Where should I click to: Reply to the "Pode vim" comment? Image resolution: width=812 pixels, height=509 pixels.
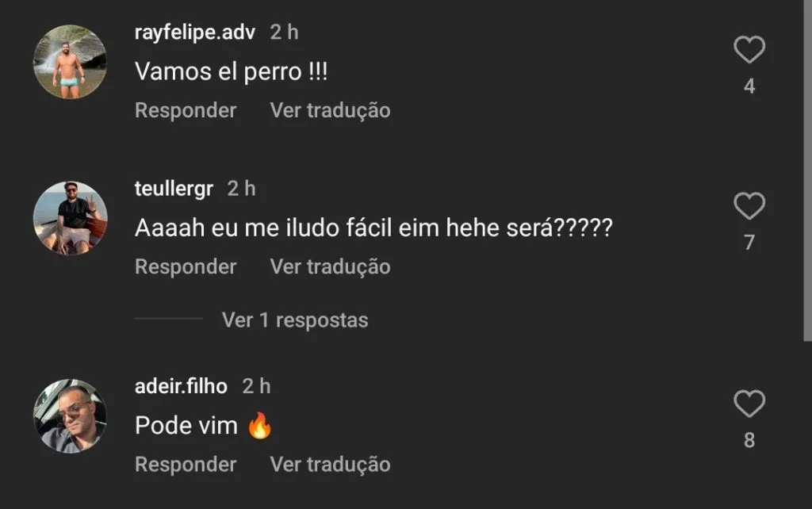pos(186,464)
